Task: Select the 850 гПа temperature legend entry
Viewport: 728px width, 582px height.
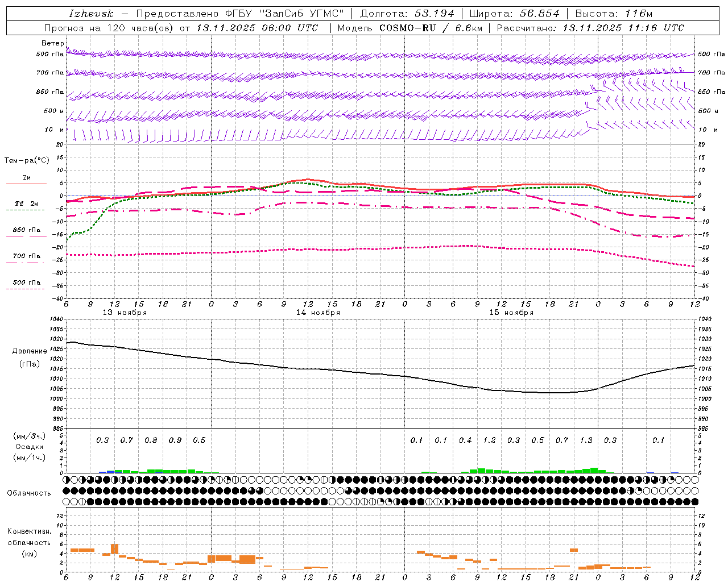Action: point(26,230)
